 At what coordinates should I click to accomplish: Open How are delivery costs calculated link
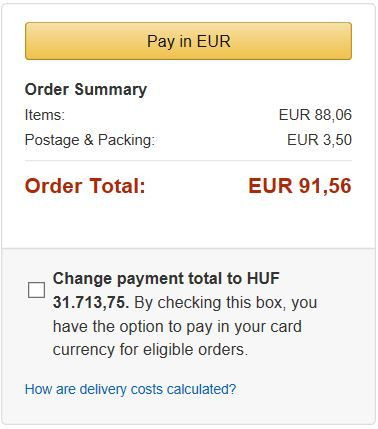pyautogui.click(x=130, y=389)
